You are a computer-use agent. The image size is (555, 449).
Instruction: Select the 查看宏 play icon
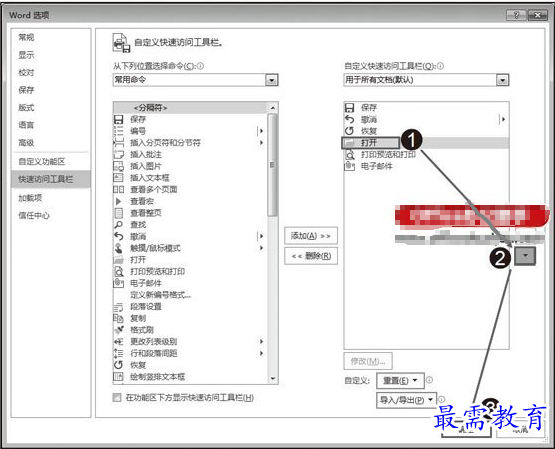click(x=119, y=201)
